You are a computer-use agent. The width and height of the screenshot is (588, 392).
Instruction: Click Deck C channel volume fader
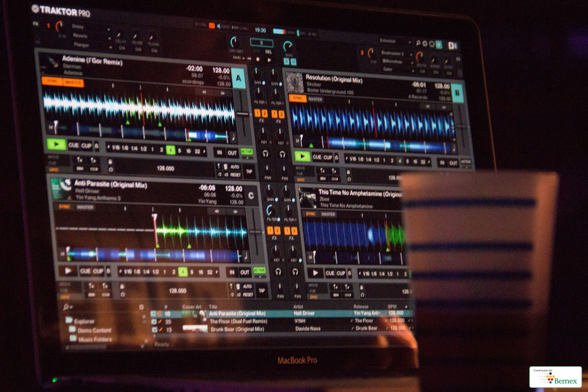pyautogui.click(x=255, y=232)
